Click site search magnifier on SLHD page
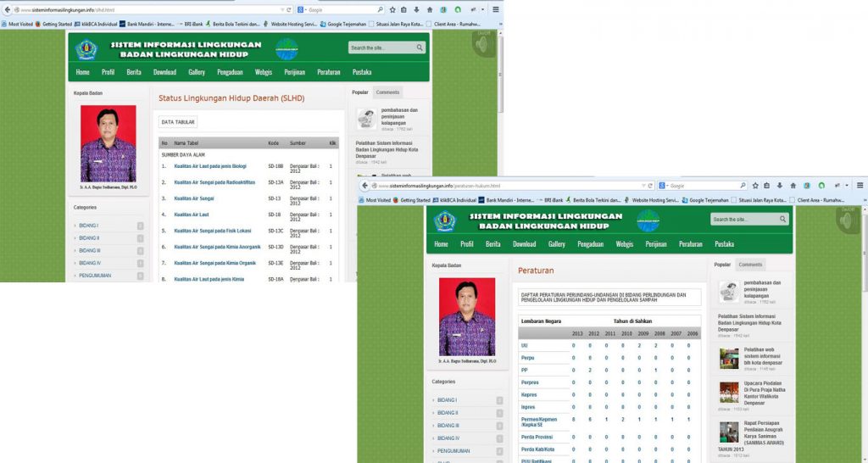Screen dimensions: 868x463 [x=420, y=47]
